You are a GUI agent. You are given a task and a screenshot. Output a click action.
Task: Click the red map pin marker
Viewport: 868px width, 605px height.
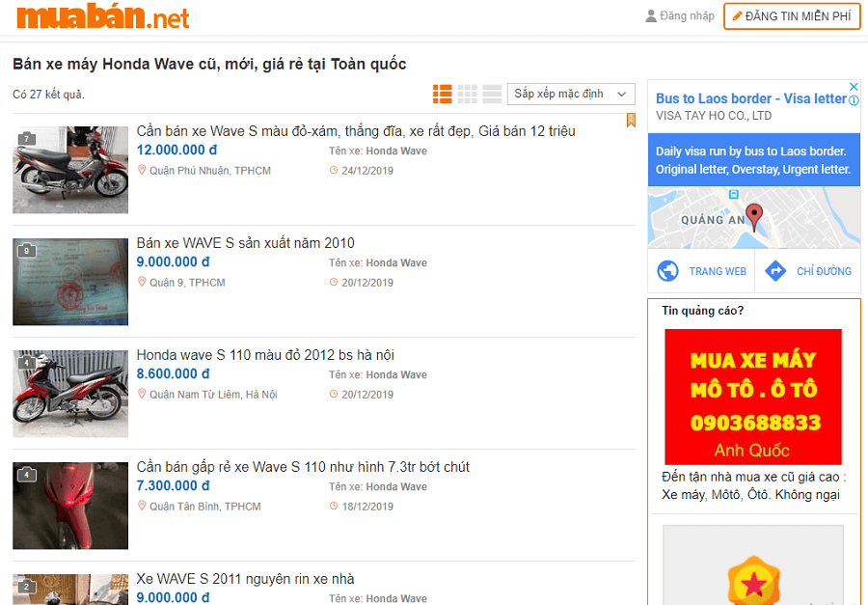(754, 217)
